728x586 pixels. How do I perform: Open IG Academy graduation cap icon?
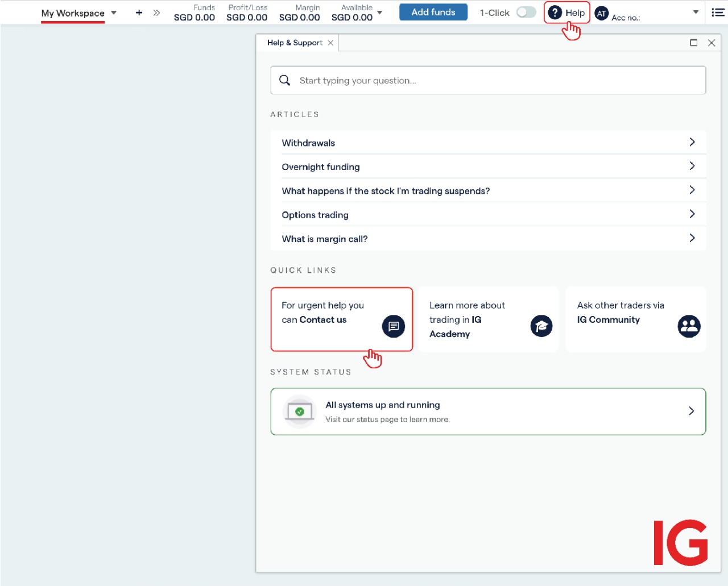point(541,326)
